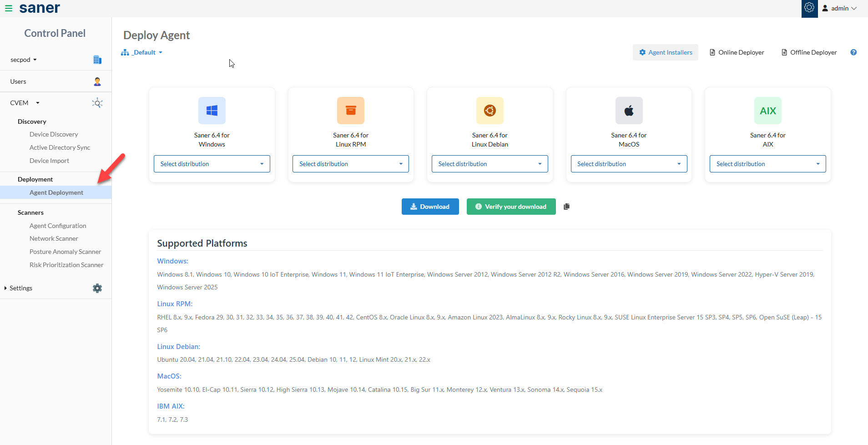The height and width of the screenshot is (445, 868).
Task: Click the settings gear in the top bar
Action: coord(809,8)
